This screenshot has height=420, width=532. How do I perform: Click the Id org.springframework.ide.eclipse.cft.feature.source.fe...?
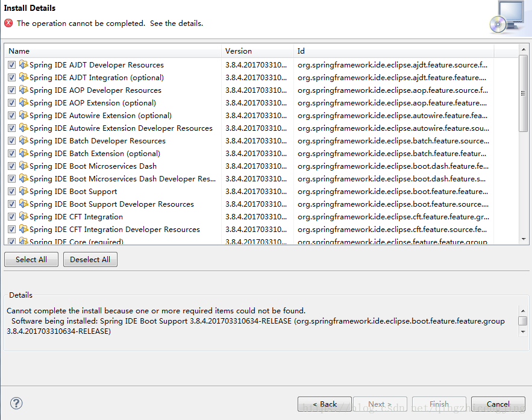[x=392, y=230]
